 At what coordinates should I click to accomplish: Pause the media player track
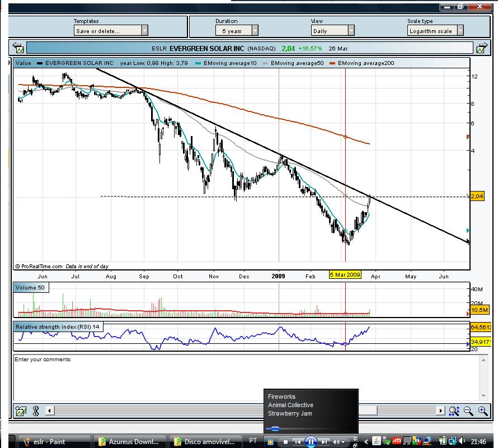click(311, 442)
